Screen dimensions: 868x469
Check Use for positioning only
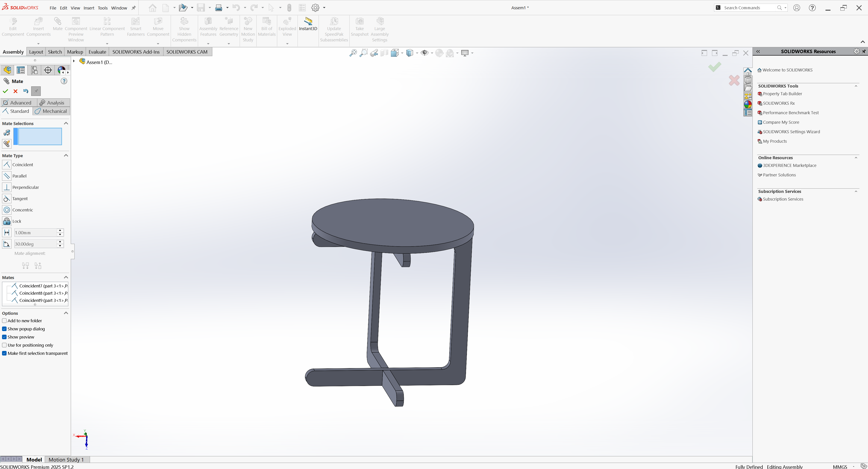pyautogui.click(x=4, y=345)
